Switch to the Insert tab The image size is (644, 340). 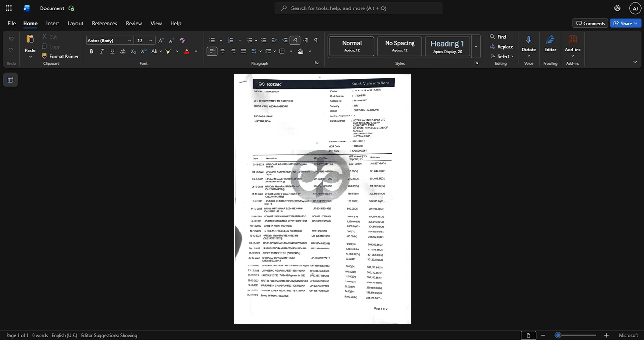tap(52, 23)
